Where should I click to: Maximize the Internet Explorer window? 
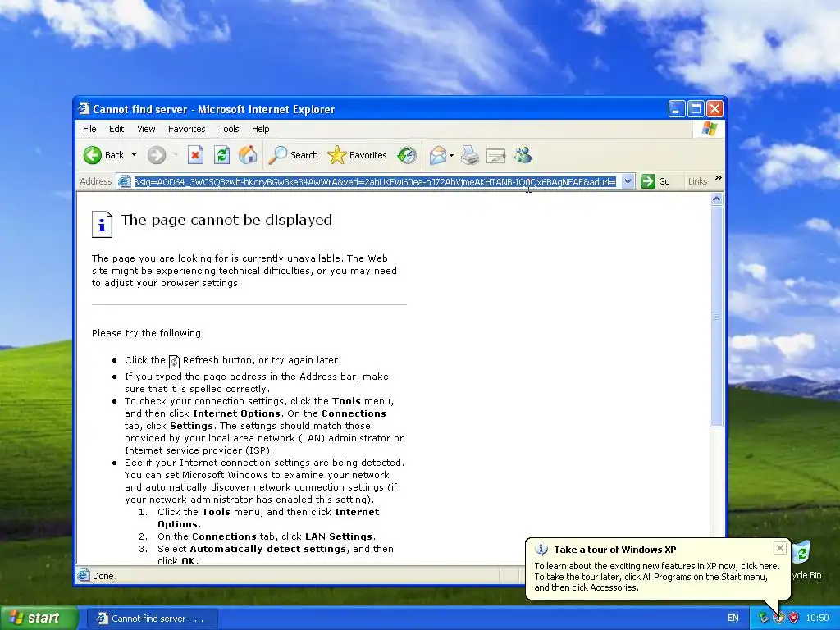pyautogui.click(x=696, y=109)
